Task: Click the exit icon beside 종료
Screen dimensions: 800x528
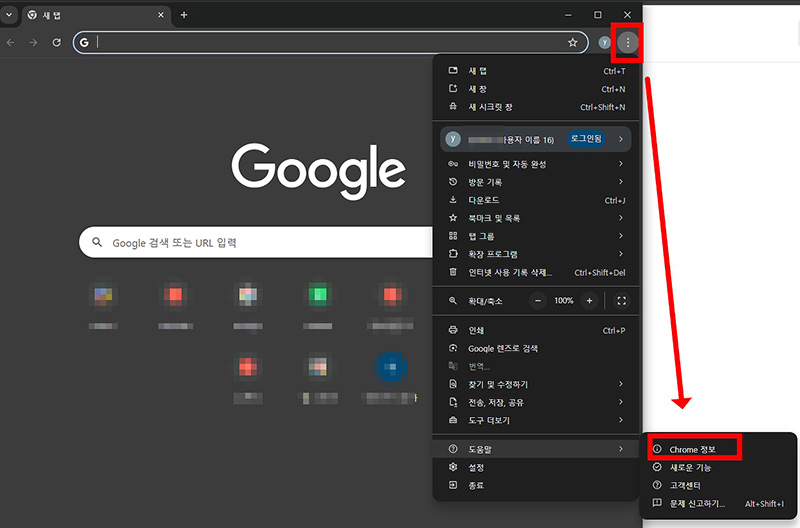Action: [x=453, y=485]
